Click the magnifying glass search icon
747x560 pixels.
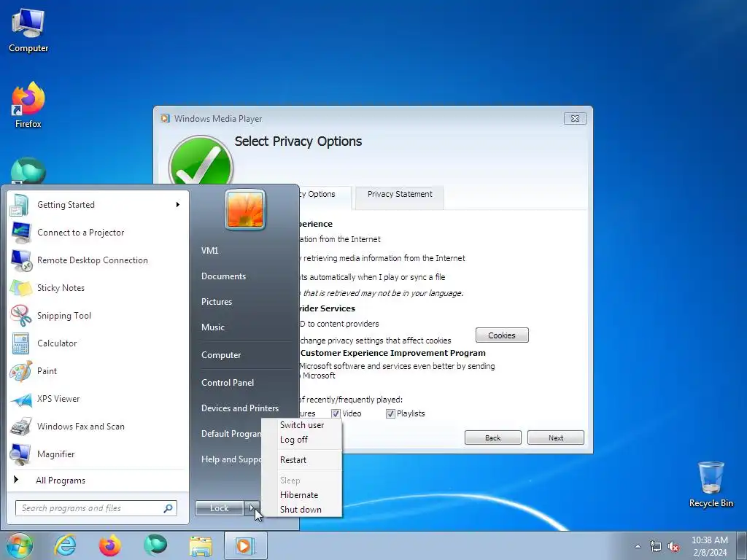coord(169,508)
